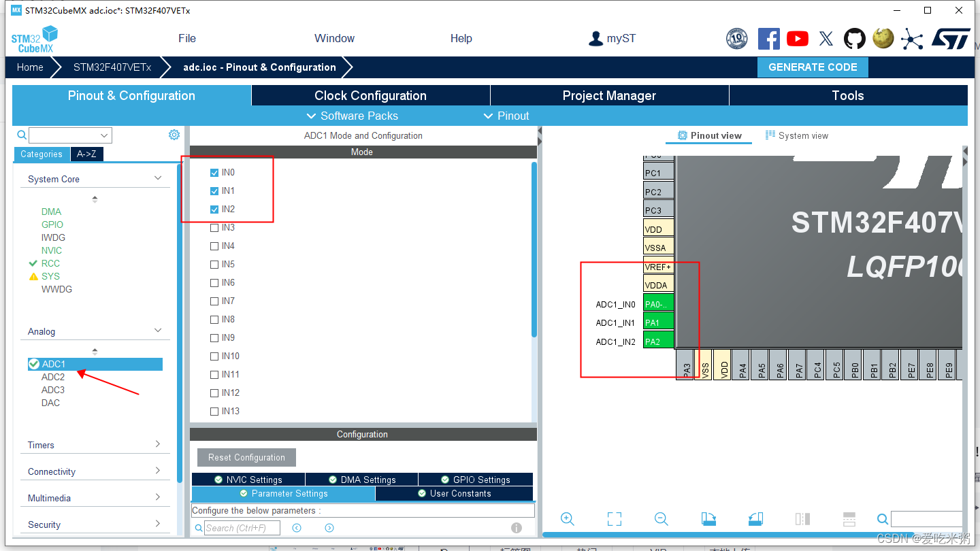Open the DMA Settings tab
This screenshot has width=980, height=551.
tap(362, 480)
